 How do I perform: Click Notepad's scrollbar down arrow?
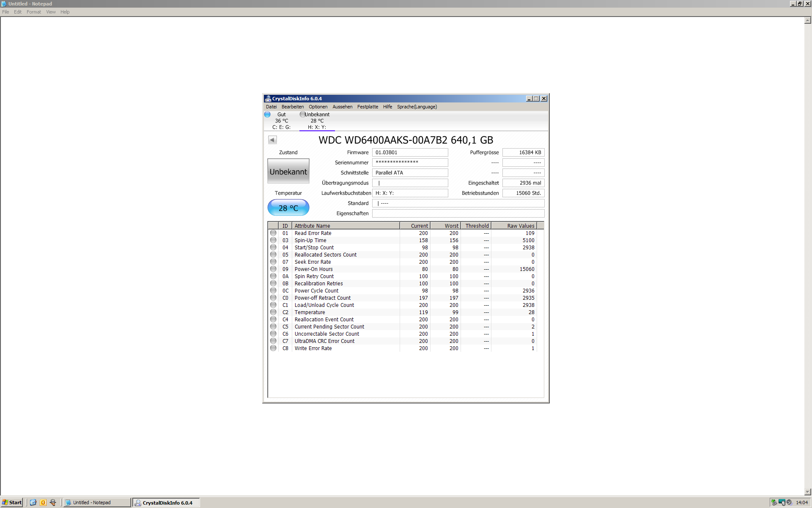(808, 492)
